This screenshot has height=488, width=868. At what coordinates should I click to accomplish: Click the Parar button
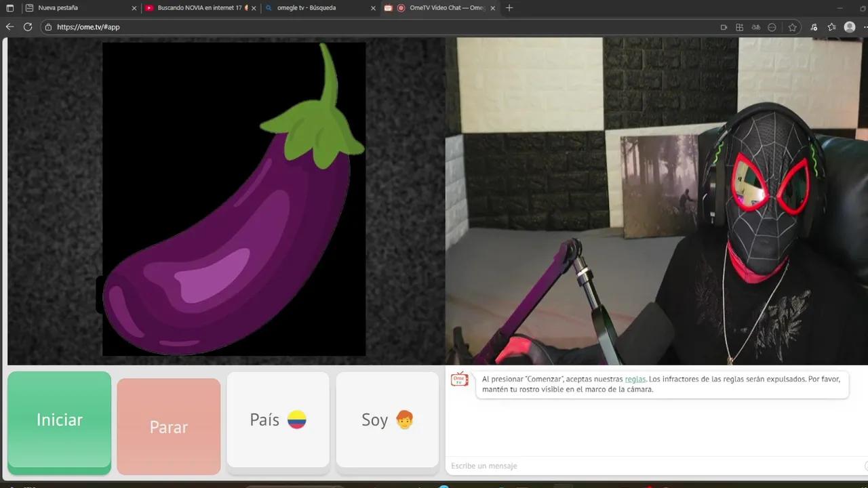[x=169, y=427]
